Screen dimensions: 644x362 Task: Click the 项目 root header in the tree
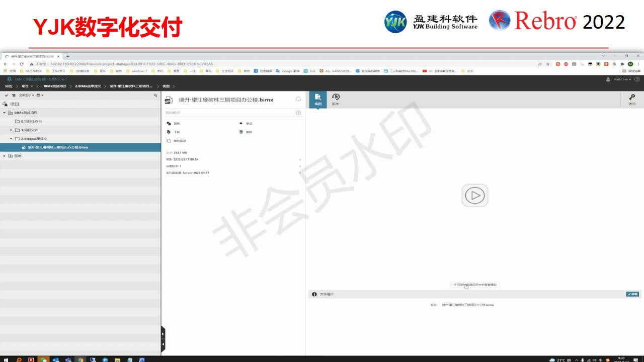pyautogui.click(x=15, y=104)
